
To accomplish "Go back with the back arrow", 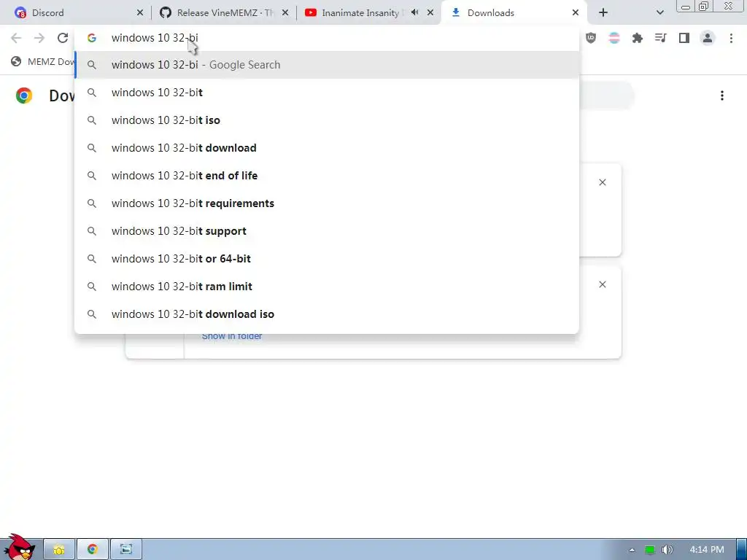I will 16,38.
